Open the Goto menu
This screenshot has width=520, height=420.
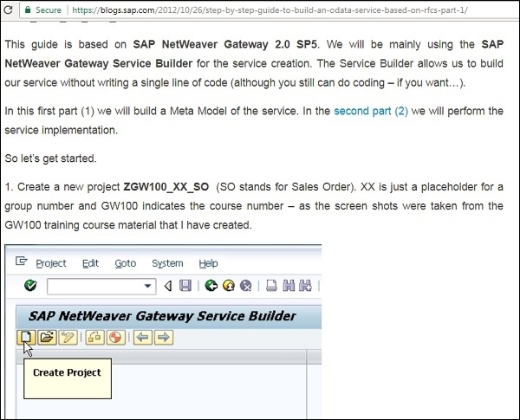(x=126, y=263)
